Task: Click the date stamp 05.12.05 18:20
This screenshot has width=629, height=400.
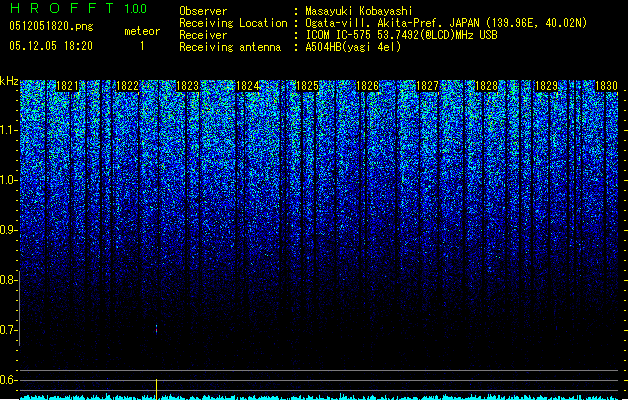Action: (x=51, y=46)
